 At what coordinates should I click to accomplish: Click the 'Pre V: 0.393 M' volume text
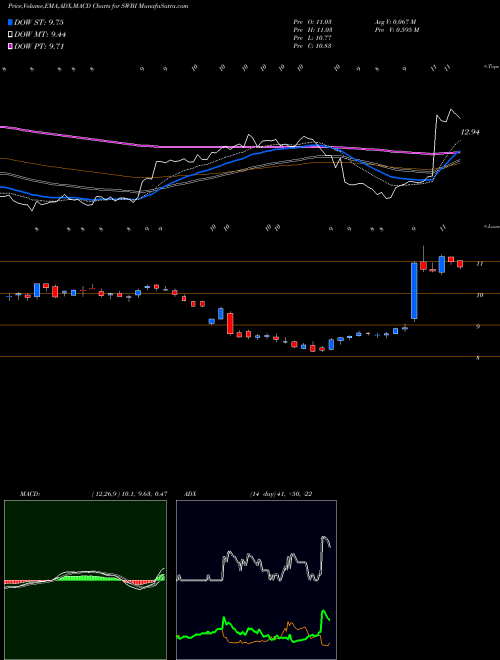396,30
